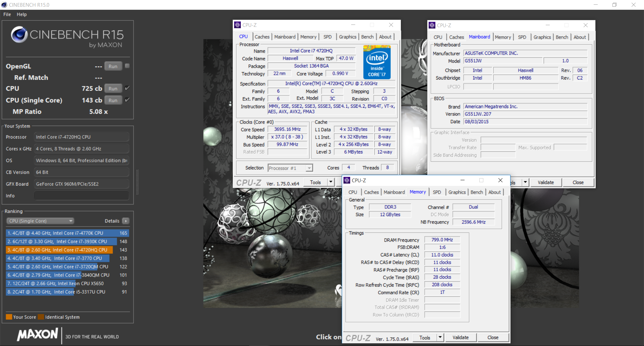This screenshot has width=644, height=346.
Task: Click Tools button in first CPU-Z window
Action: coord(315,182)
